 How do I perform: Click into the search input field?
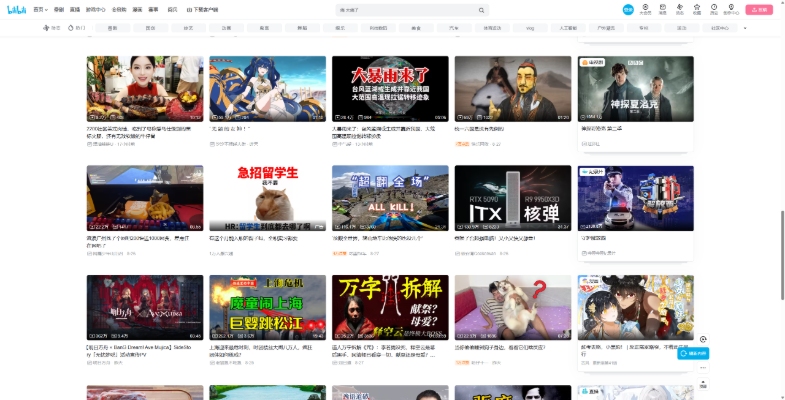coord(407,10)
